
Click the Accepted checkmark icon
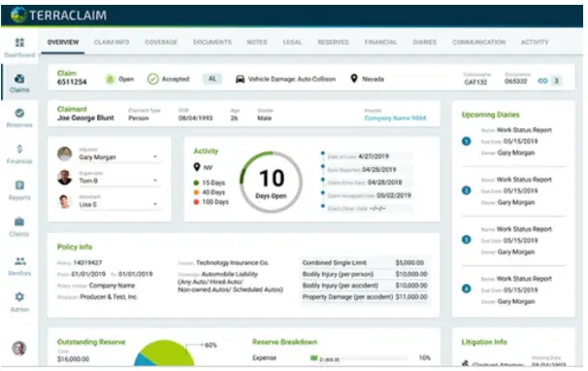point(153,79)
